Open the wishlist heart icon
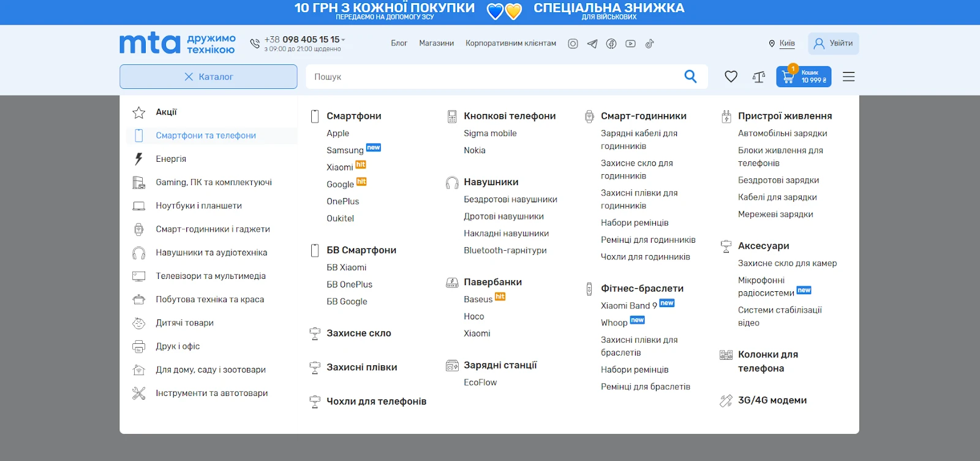Screen dimensions: 980x461 coord(731,77)
